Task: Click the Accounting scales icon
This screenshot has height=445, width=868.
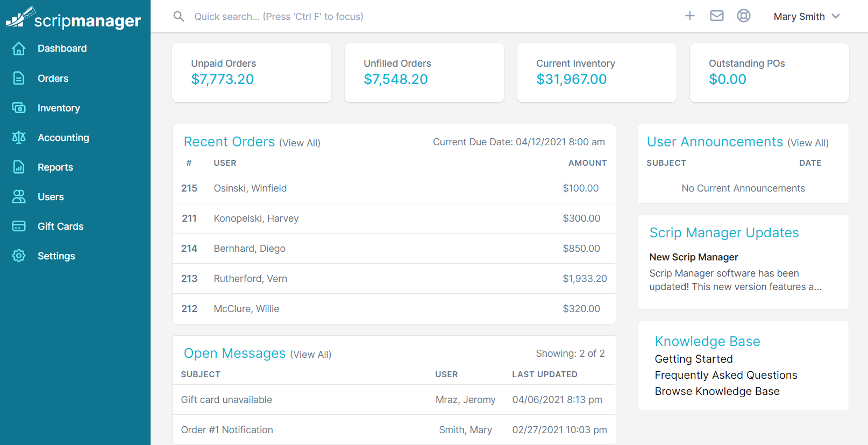Action: pyautogui.click(x=19, y=138)
